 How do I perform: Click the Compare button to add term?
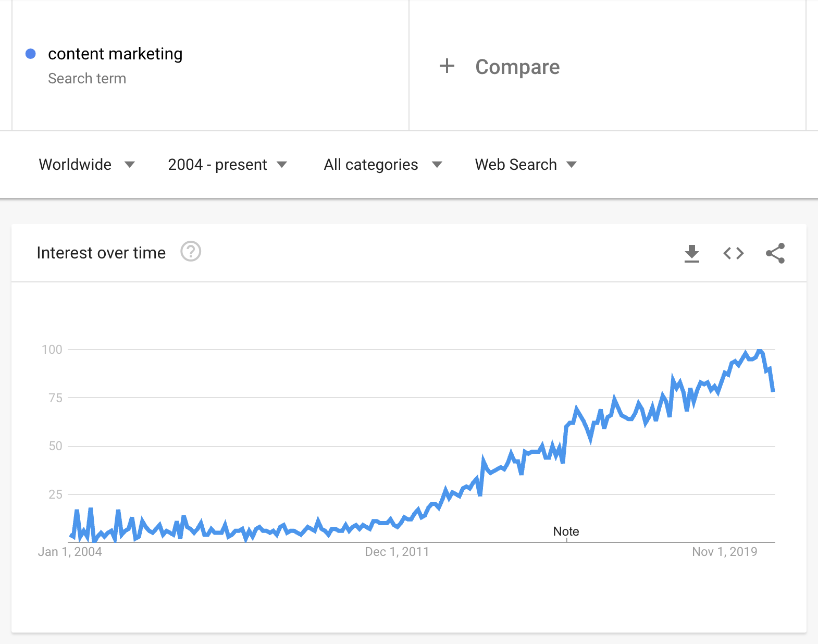[x=517, y=67]
